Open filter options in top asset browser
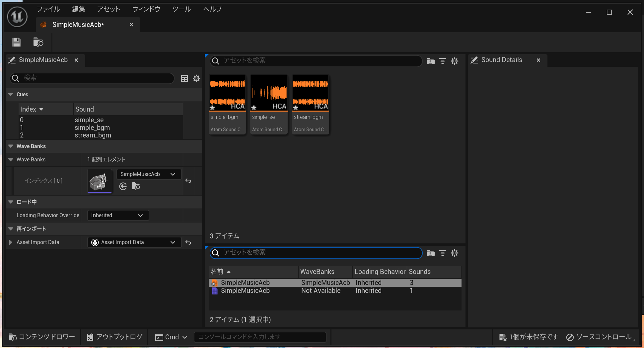644x348 pixels. point(443,61)
